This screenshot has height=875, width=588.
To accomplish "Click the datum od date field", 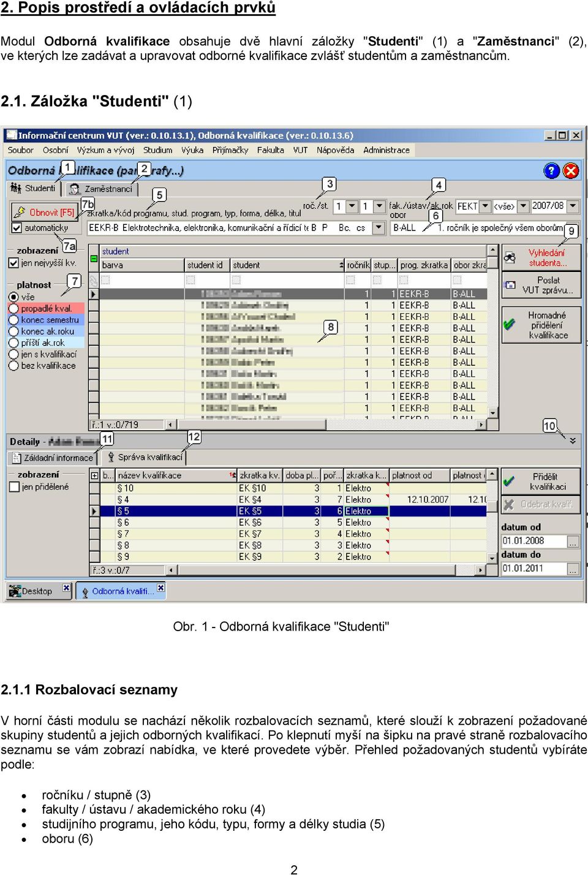I will [x=535, y=542].
